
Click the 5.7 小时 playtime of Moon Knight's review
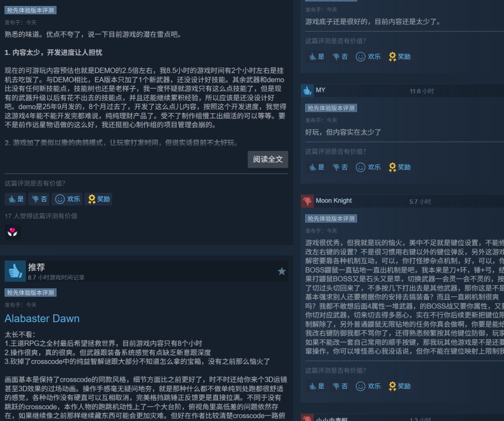pos(420,202)
